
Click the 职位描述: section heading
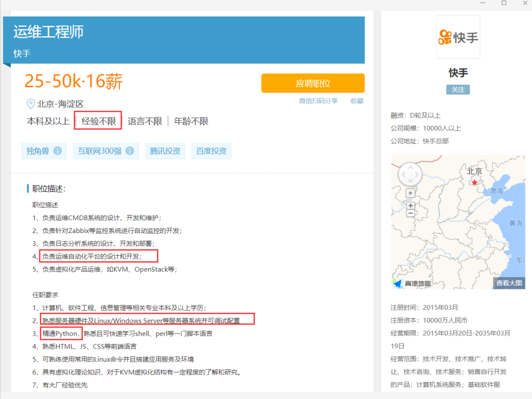click(x=49, y=189)
